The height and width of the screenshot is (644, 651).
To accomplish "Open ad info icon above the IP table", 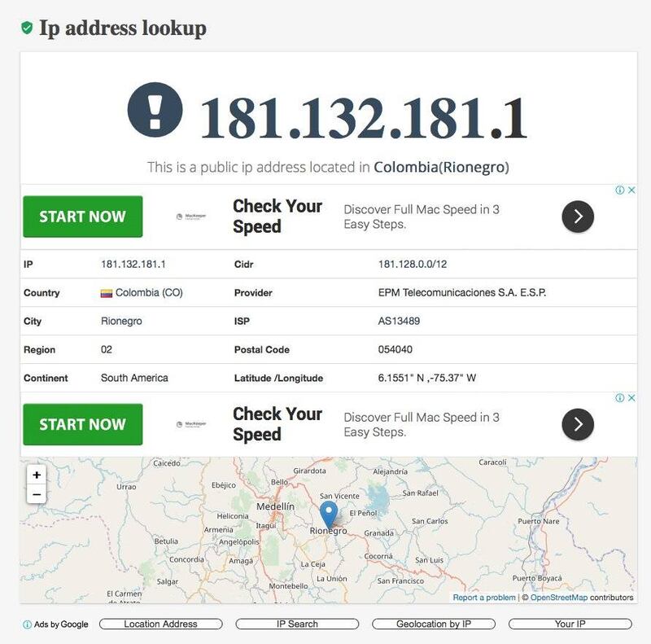I will pos(620,190).
